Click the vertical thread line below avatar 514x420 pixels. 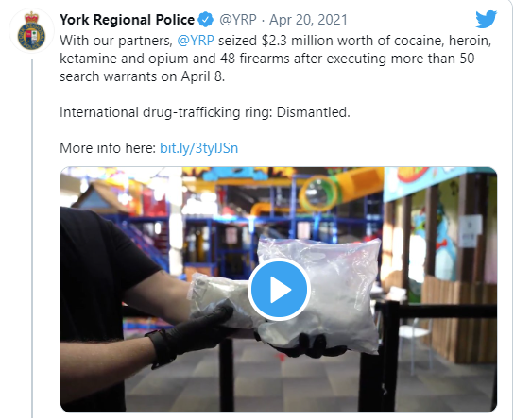pos(32,238)
